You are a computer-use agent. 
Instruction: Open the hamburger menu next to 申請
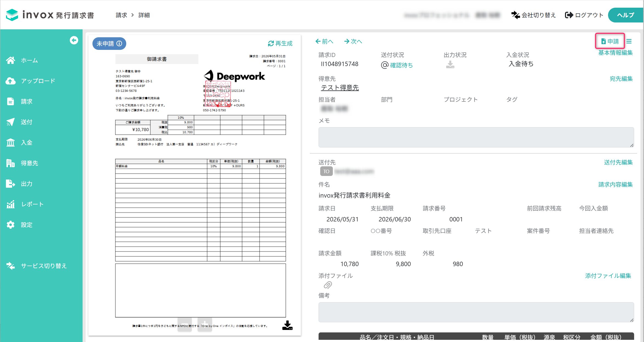coord(629,41)
